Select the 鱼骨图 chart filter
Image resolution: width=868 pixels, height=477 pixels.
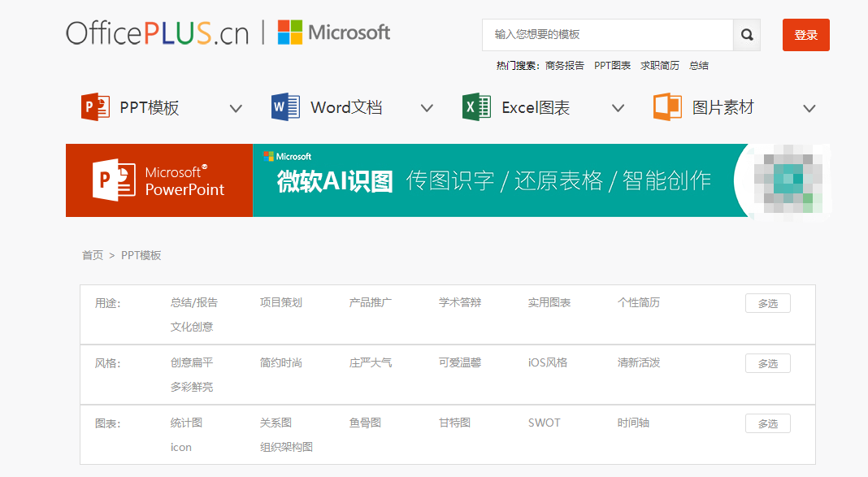tap(365, 423)
